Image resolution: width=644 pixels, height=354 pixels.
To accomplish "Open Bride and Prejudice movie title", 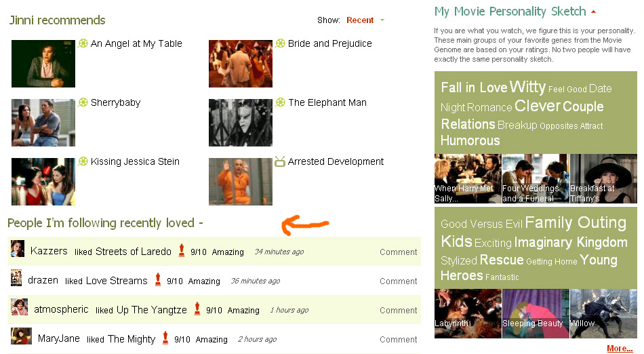I will point(329,43).
